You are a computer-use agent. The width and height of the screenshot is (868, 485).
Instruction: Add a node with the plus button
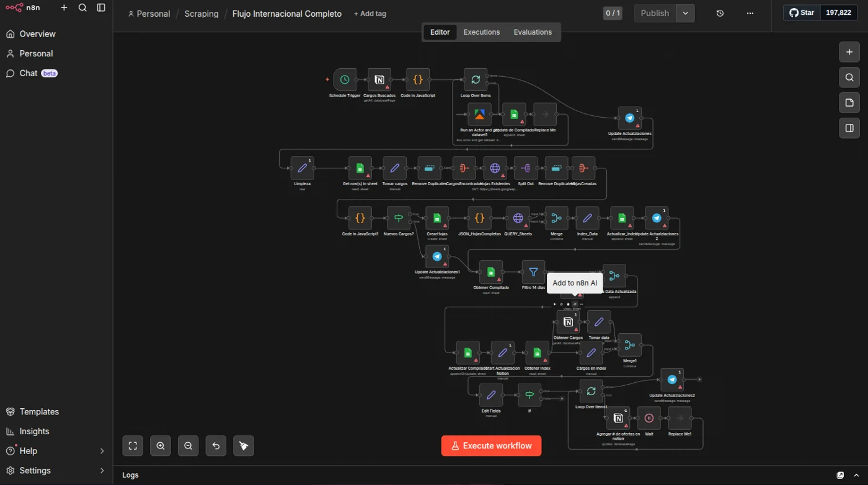849,52
